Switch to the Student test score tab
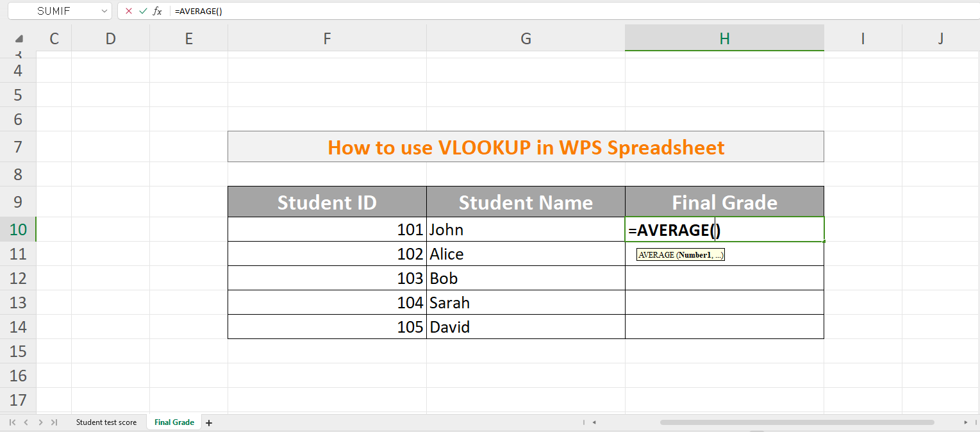The width and height of the screenshot is (980, 432). click(x=106, y=422)
